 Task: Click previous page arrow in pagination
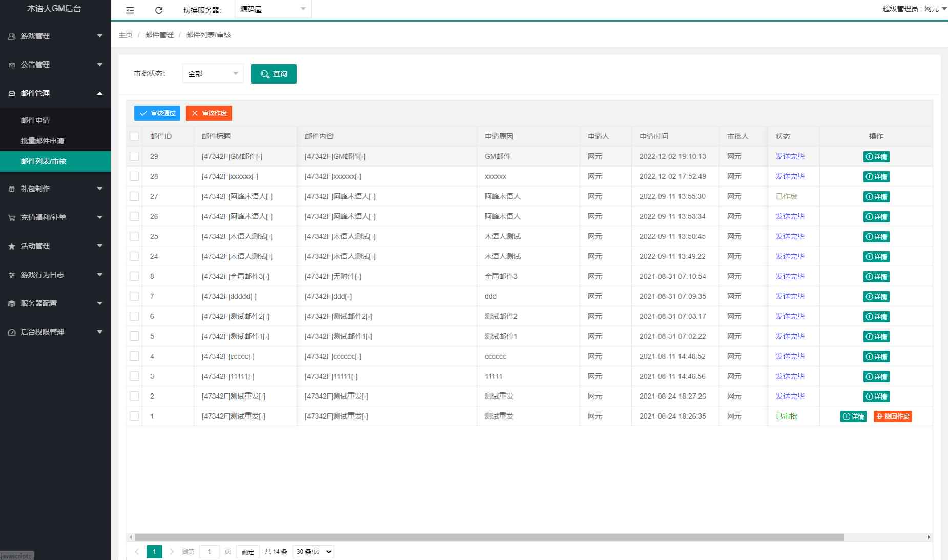click(x=137, y=552)
